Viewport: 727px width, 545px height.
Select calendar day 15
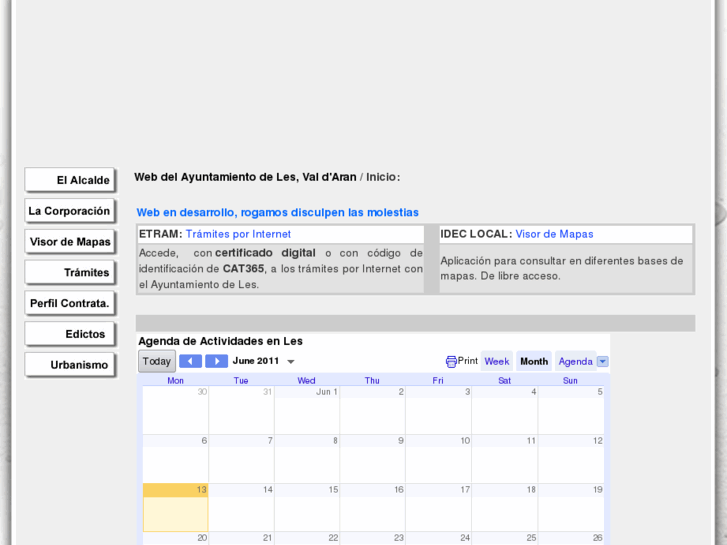click(307, 507)
